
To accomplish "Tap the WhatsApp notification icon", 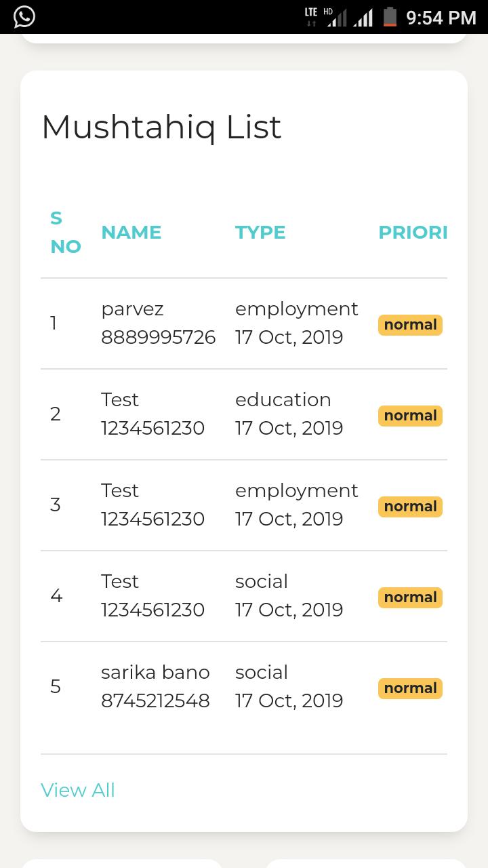I will click(x=24, y=16).
